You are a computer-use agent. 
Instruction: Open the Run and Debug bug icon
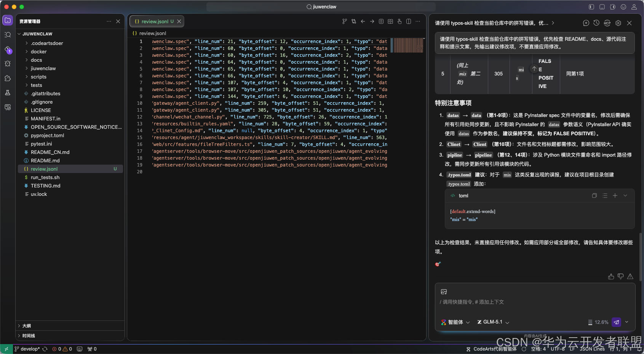pos(8,64)
